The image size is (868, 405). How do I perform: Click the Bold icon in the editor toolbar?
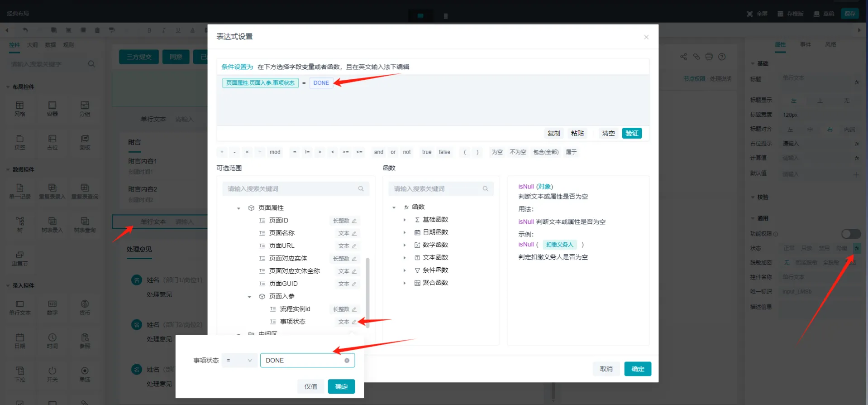click(x=149, y=30)
